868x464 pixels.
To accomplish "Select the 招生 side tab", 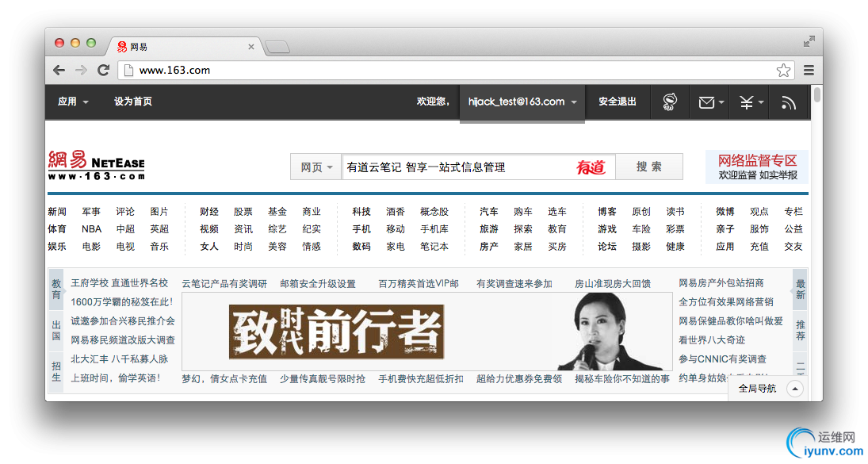I will [x=56, y=371].
